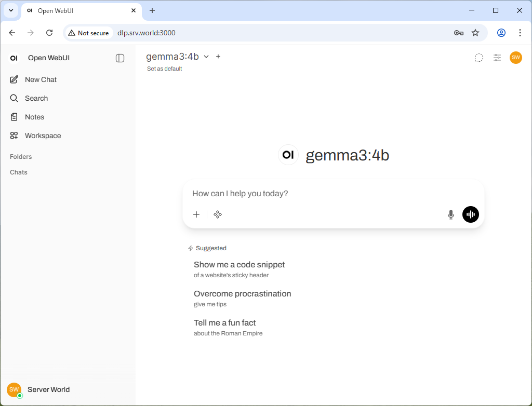Screen dimensions: 532x406
Task: Open integrations tools icon in prompt box
Action: point(218,214)
